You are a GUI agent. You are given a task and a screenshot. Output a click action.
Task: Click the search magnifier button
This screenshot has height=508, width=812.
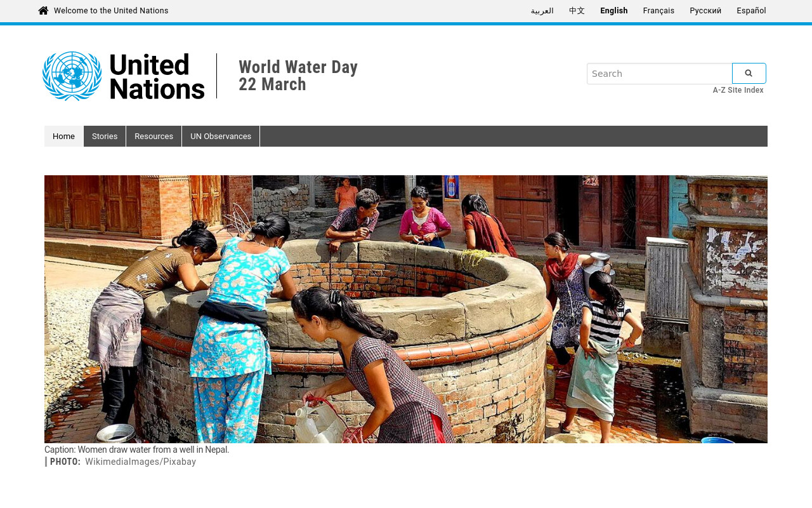click(749, 74)
